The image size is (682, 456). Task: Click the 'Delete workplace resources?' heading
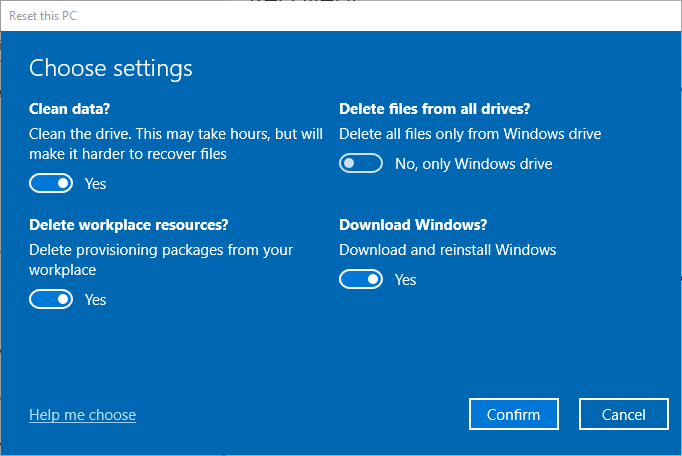pos(121,224)
